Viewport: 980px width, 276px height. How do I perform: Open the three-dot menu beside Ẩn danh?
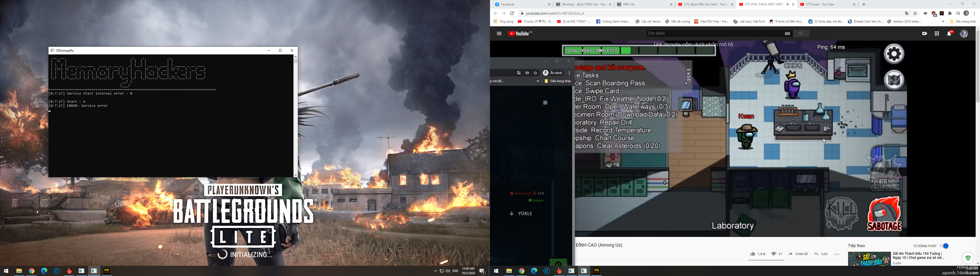pyautogui.click(x=569, y=73)
